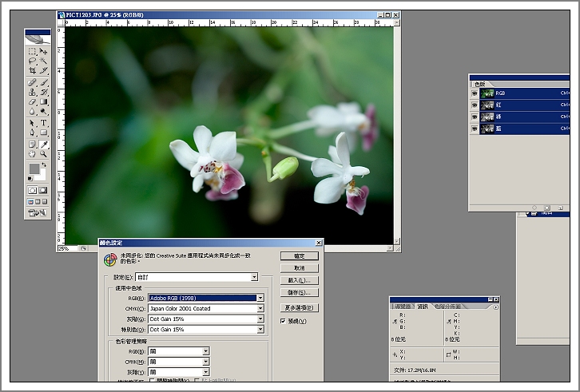Switch to the 色階分佈圖 histogram tab
The width and height of the screenshot is (580, 392).
(x=447, y=306)
